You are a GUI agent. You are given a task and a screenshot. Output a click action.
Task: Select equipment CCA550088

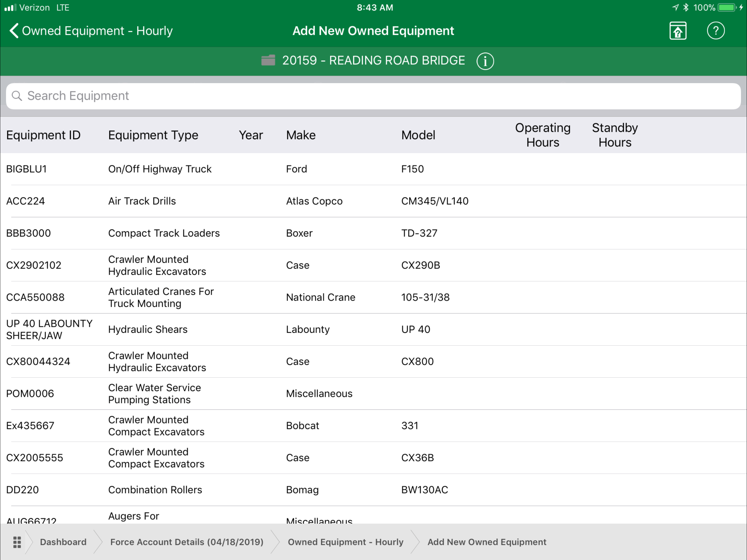tap(373, 297)
